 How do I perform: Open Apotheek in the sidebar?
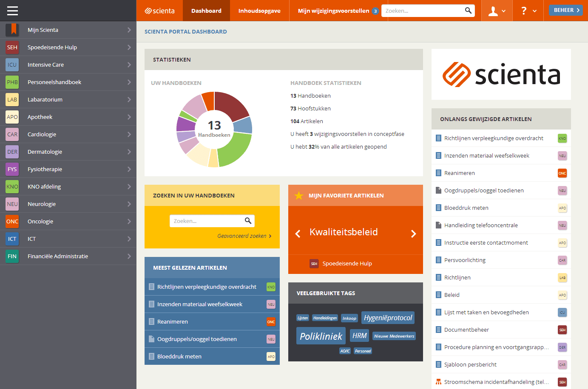(x=68, y=117)
